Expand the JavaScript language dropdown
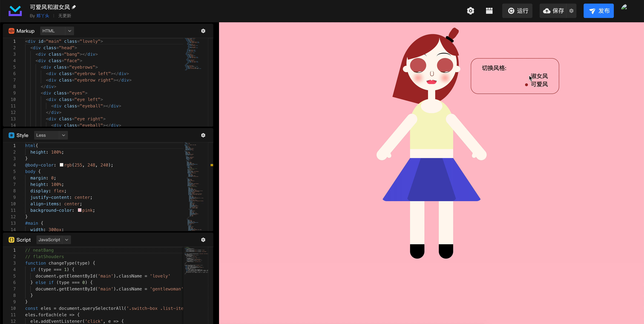Image resolution: width=644 pixels, height=324 pixels. pos(66,240)
